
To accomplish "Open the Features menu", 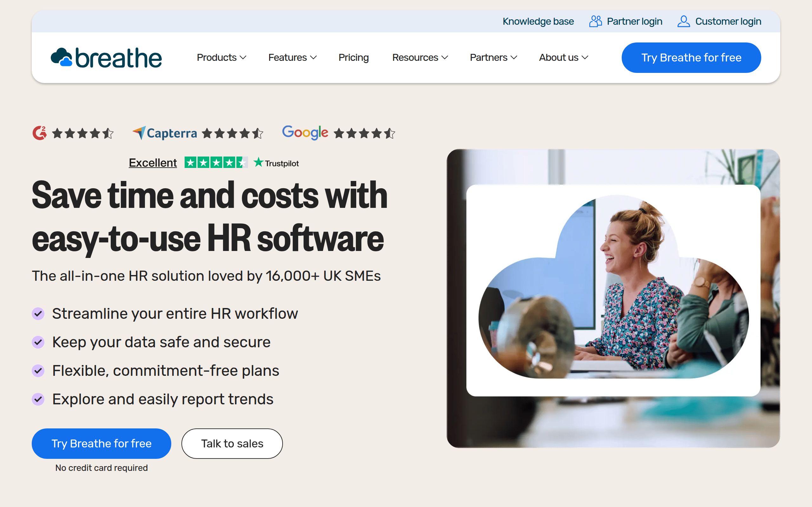I will pos(291,57).
